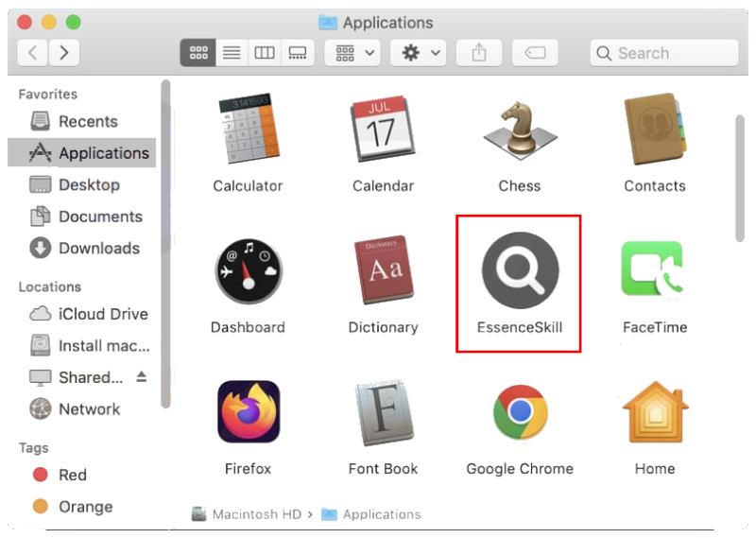Screen dimensions: 756x538
Task: Minimize the window with the yellow button
Action: click(x=49, y=22)
